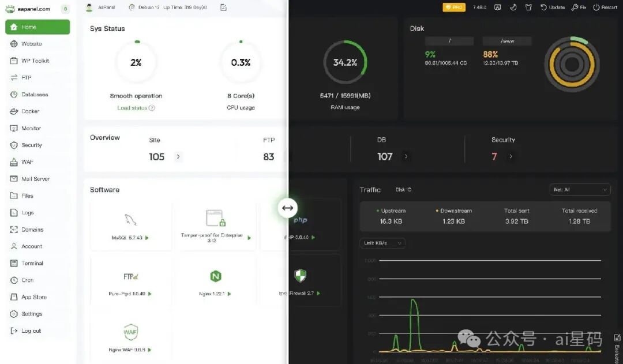
Task: Click the MySQL 5.7.43 software icon
Action: tap(131, 219)
